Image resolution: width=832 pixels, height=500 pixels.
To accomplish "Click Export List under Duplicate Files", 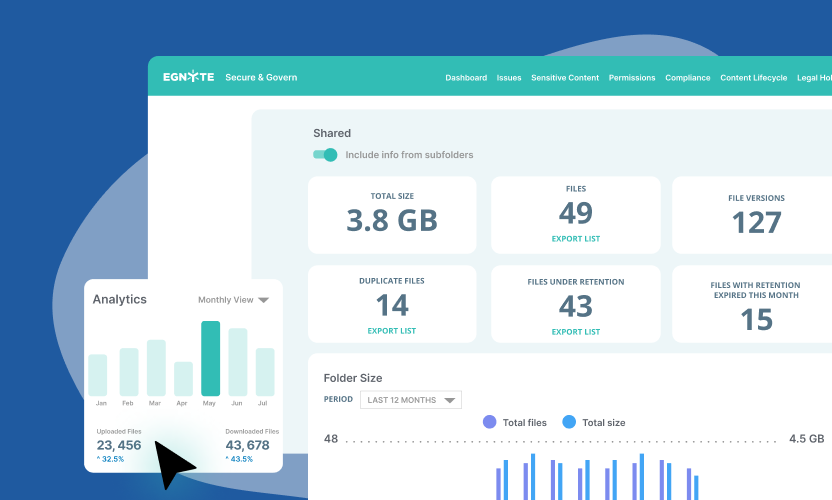I will pyautogui.click(x=392, y=331).
